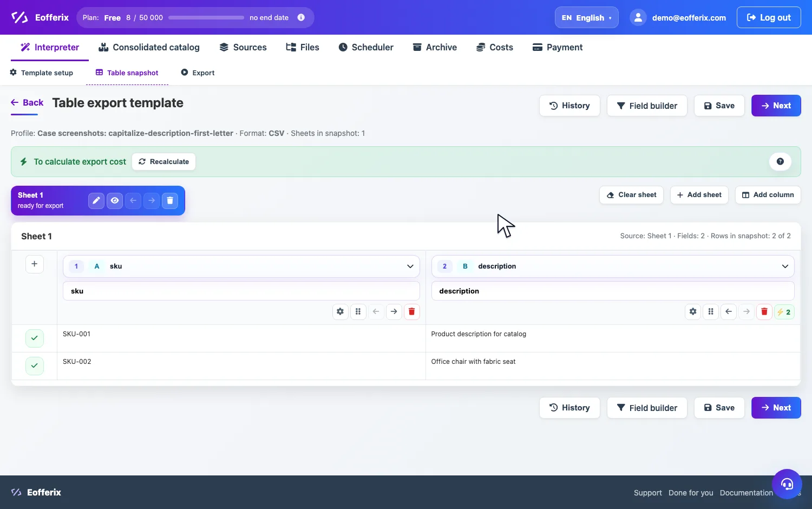Click Log out button
The width and height of the screenshot is (812, 509).
tap(769, 17)
